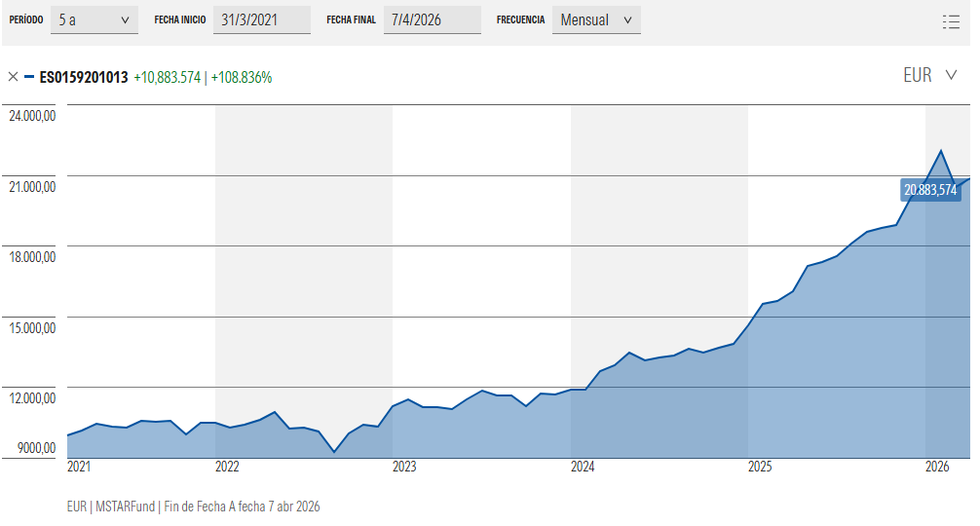This screenshot has height=526, width=980.
Task: Click the 15.000,00 y-axis label
Action: coord(32,328)
